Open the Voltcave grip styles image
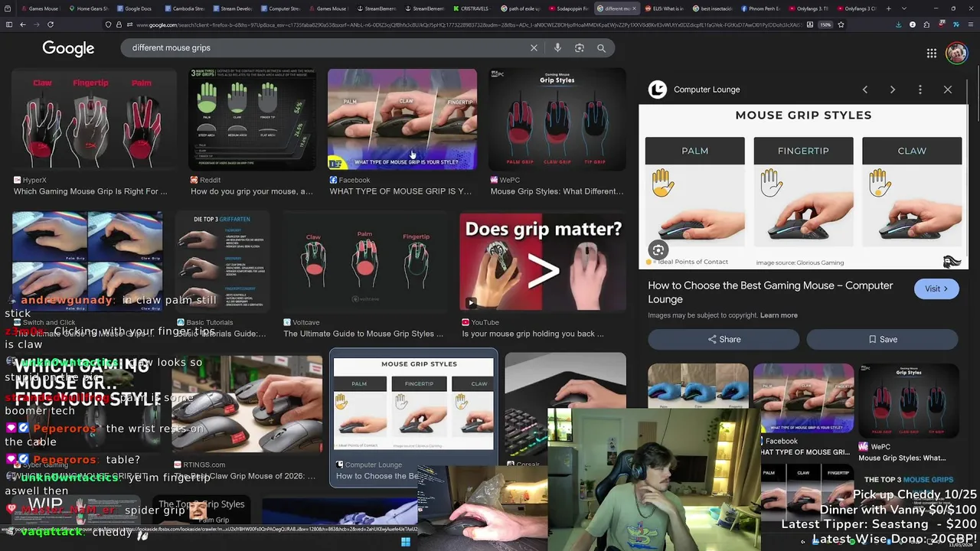The image size is (980, 551). [364, 262]
